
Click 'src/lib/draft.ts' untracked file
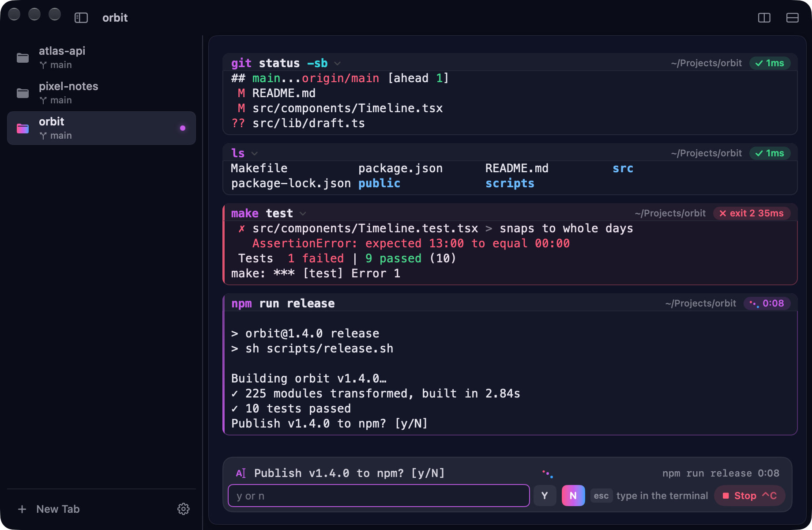308,123
